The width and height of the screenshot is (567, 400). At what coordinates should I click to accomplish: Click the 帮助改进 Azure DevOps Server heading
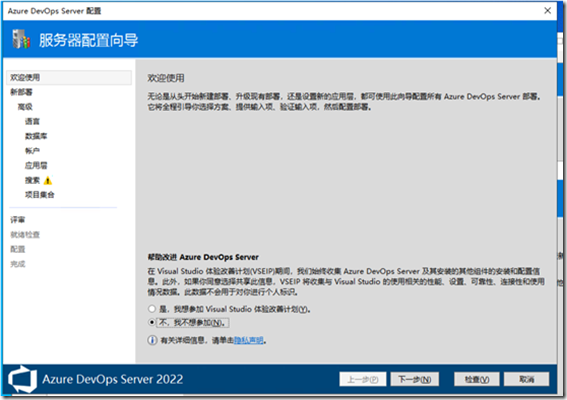tap(203, 257)
